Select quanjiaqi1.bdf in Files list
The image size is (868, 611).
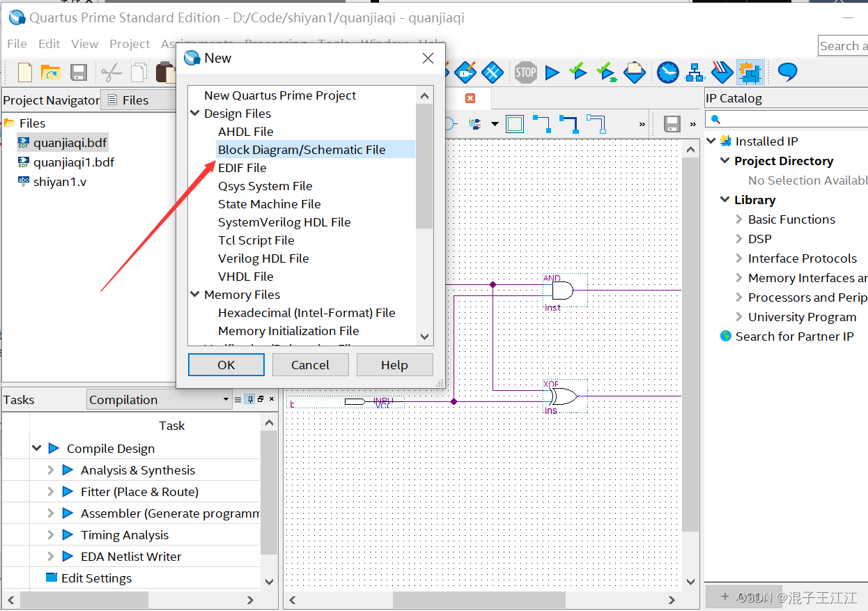(x=74, y=162)
